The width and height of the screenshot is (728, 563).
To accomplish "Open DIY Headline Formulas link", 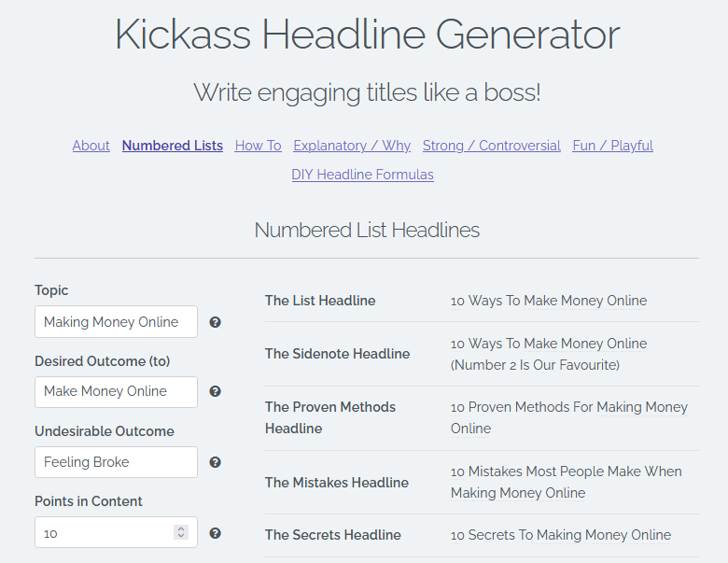I will coord(363,175).
